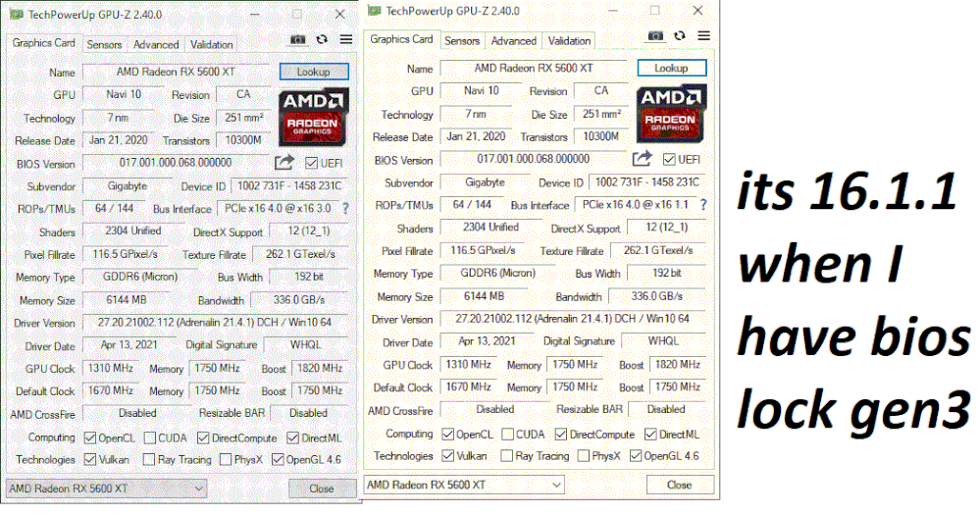Switch to Sensors tab in right window
The image size is (980, 515).
click(x=462, y=40)
